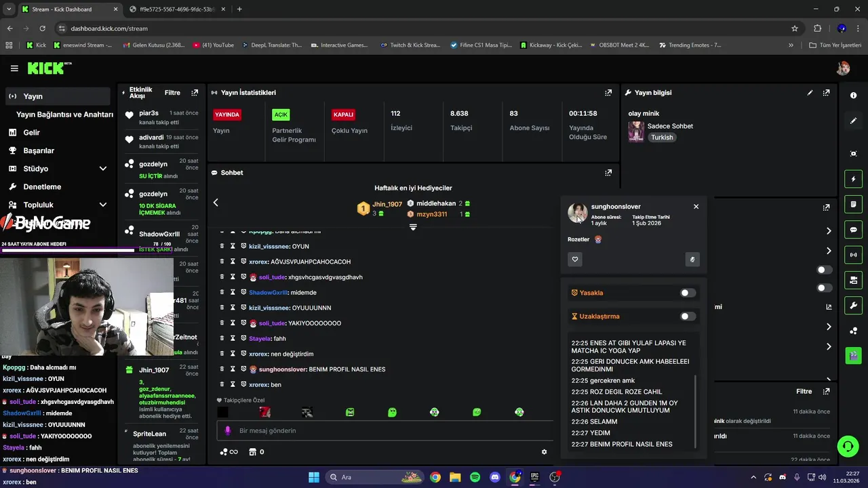Open the chart icon in the right panel
868x488 pixels.
tap(829, 307)
